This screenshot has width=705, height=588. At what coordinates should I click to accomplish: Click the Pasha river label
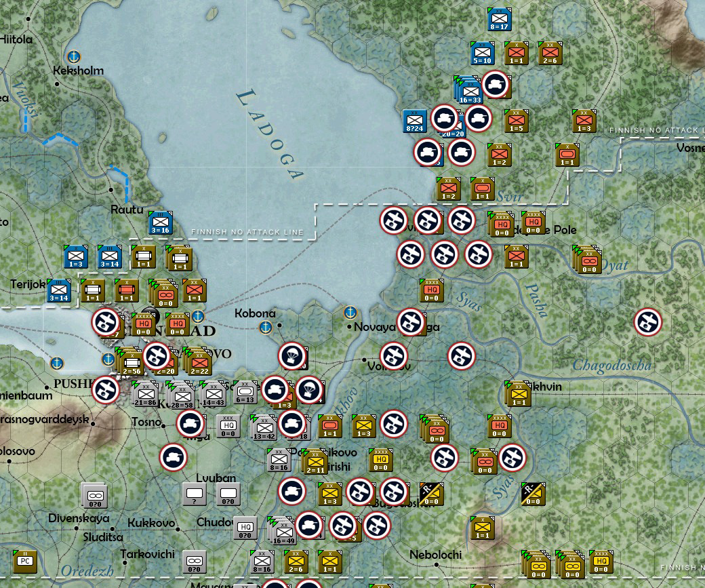coord(536,301)
